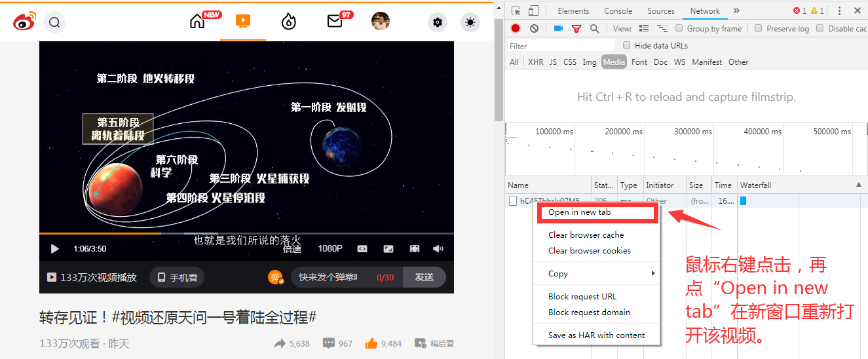Stop recording network log red button
Screen dimensions: 868x359
pos(516,28)
